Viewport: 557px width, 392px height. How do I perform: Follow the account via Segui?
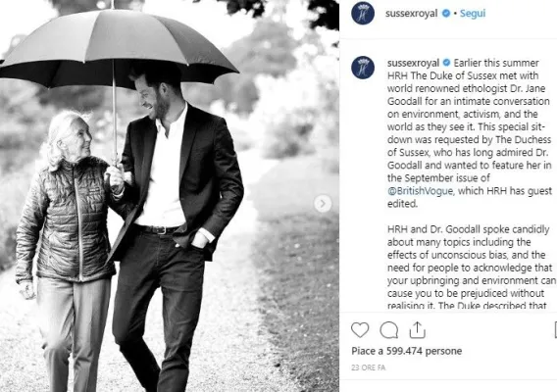(x=473, y=14)
